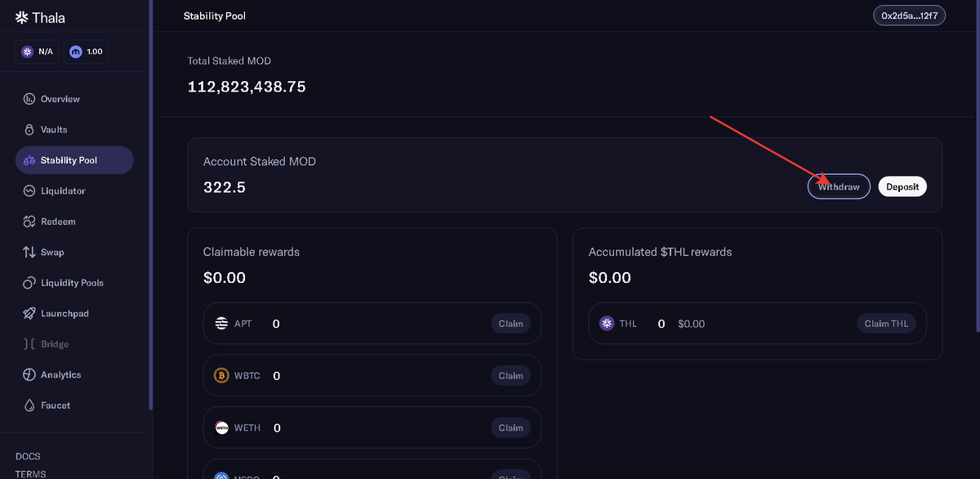Claim WETH rewards
980x479 pixels.
coord(510,428)
